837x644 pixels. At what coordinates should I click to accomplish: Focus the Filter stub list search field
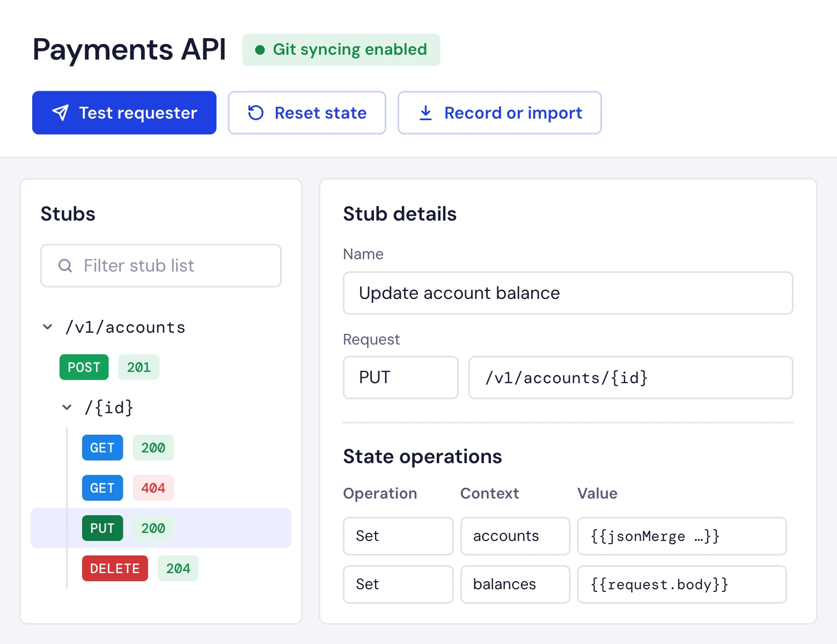[x=161, y=266]
